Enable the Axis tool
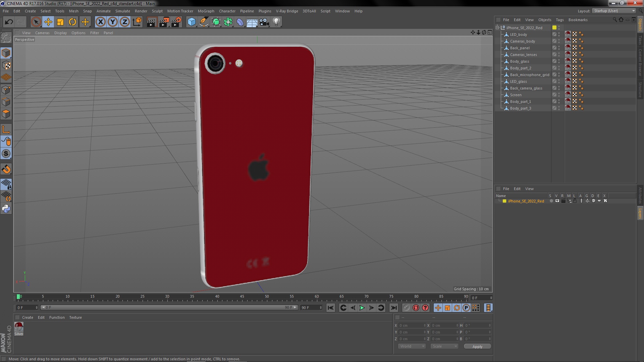 coord(6,129)
